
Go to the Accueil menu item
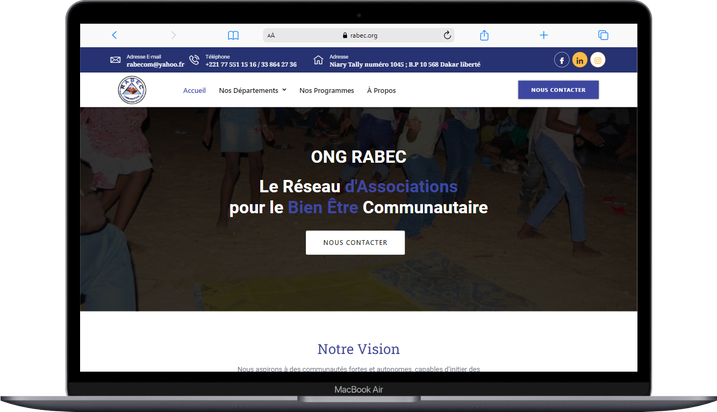point(194,90)
